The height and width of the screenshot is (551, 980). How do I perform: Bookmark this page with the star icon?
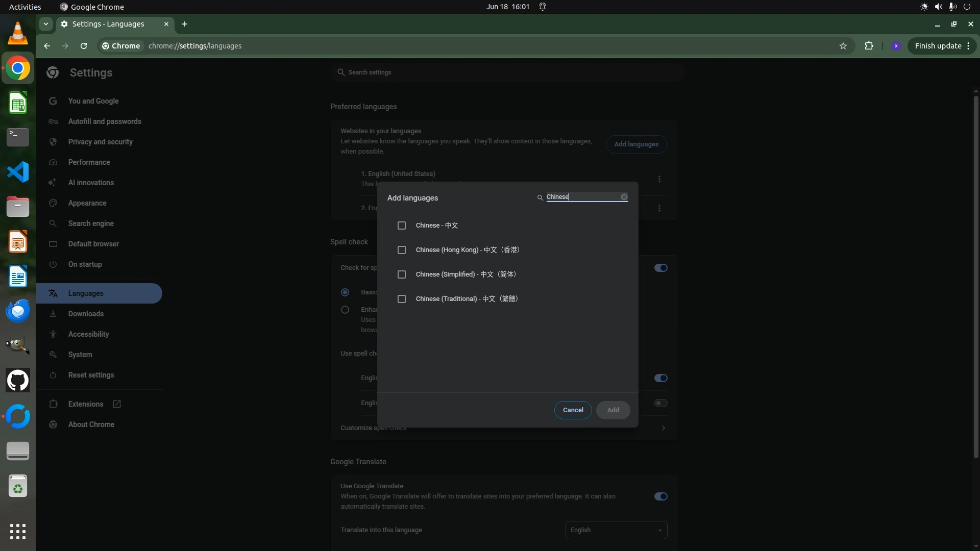tap(843, 46)
